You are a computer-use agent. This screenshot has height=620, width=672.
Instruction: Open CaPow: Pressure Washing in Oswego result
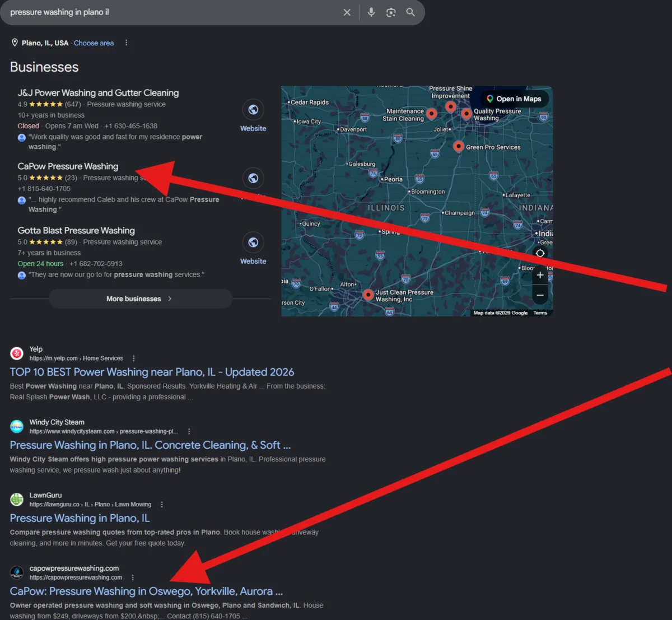(146, 591)
